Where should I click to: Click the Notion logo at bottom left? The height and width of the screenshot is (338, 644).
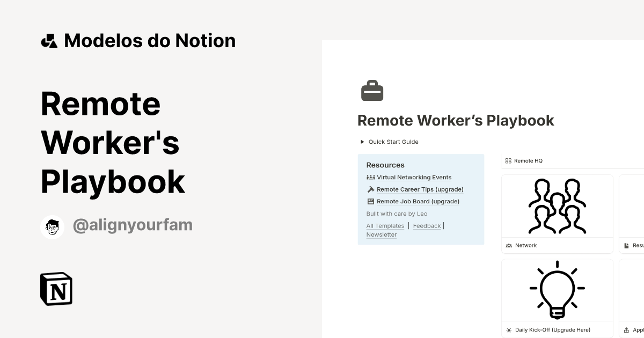[56, 289]
